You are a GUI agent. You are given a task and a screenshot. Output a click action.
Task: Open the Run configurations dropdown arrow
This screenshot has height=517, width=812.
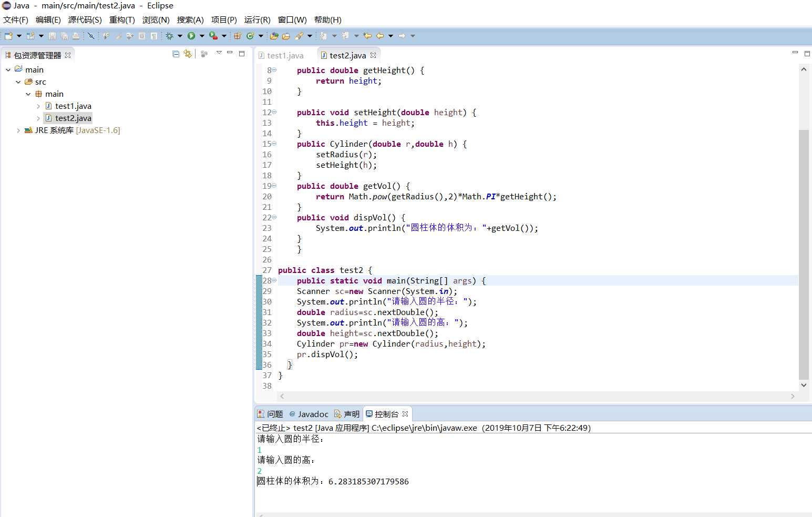[202, 36]
